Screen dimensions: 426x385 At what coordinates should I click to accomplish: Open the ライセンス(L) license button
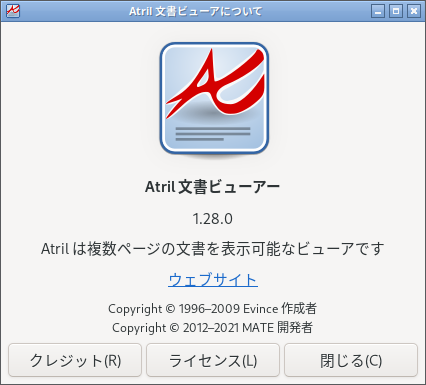point(213,360)
